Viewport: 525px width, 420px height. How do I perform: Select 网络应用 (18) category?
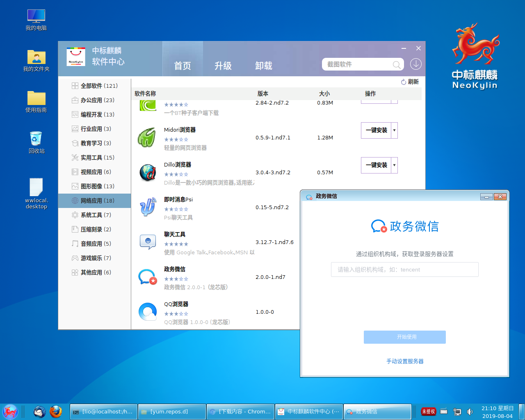click(95, 201)
